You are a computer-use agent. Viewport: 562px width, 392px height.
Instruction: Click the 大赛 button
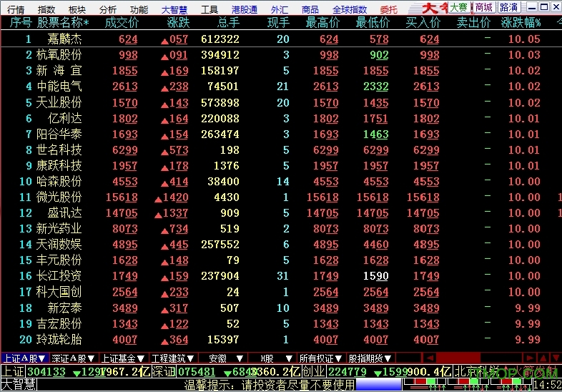pyautogui.click(x=459, y=7)
